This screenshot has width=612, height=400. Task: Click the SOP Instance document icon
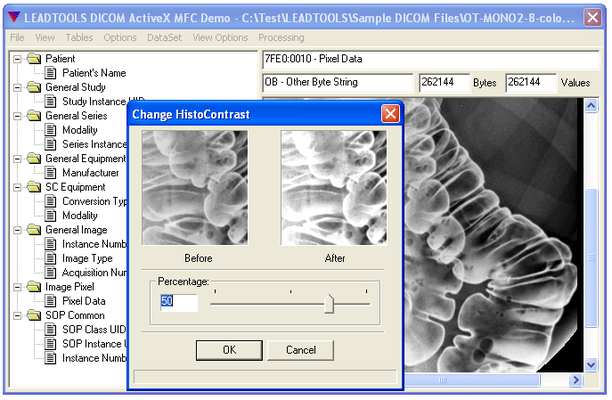(x=50, y=344)
